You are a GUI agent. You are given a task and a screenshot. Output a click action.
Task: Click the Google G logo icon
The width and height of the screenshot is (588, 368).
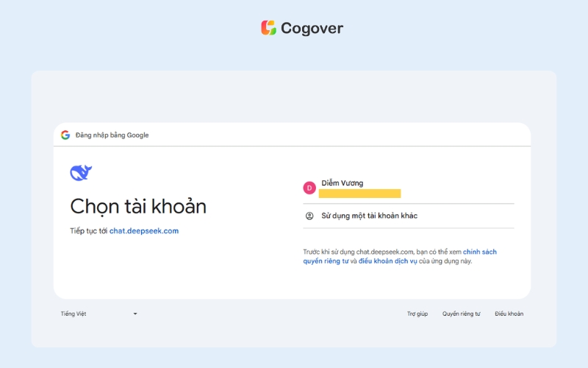click(65, 135)
